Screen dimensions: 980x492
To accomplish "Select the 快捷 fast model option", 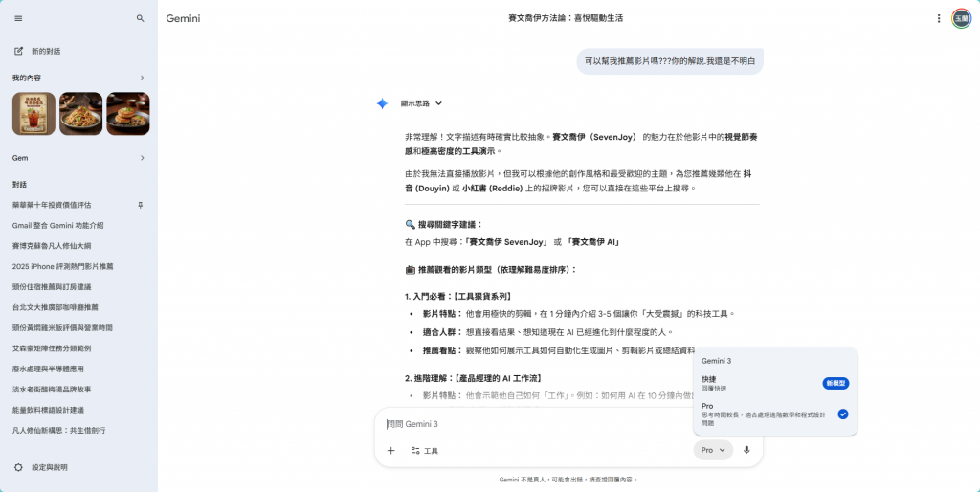I will 775,383.
